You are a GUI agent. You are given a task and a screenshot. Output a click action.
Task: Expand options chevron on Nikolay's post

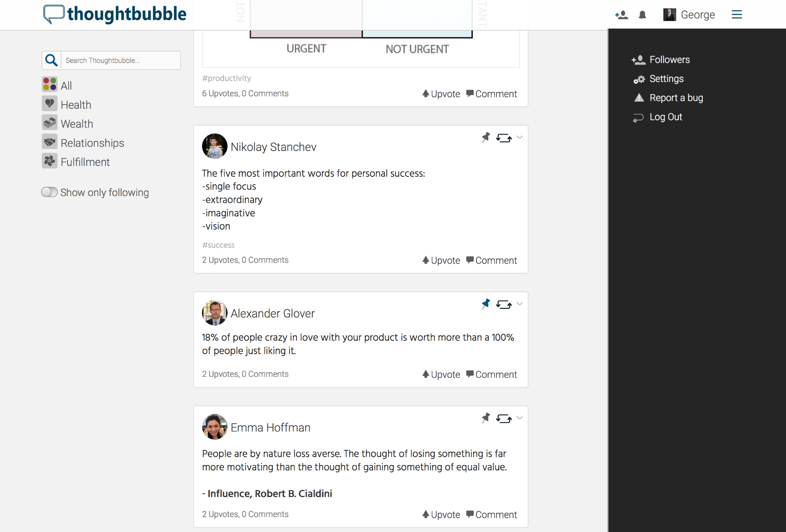tap(520, 137)
